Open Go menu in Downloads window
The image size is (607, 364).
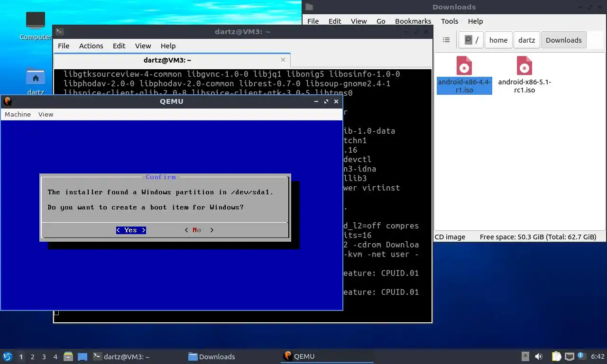coord(381,21)
